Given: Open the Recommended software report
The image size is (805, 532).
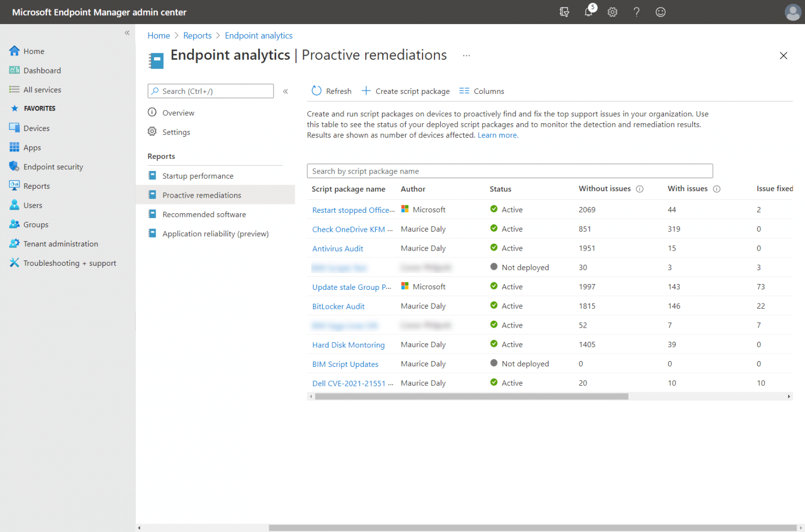Looking at the screenshot, I should 204,214.
